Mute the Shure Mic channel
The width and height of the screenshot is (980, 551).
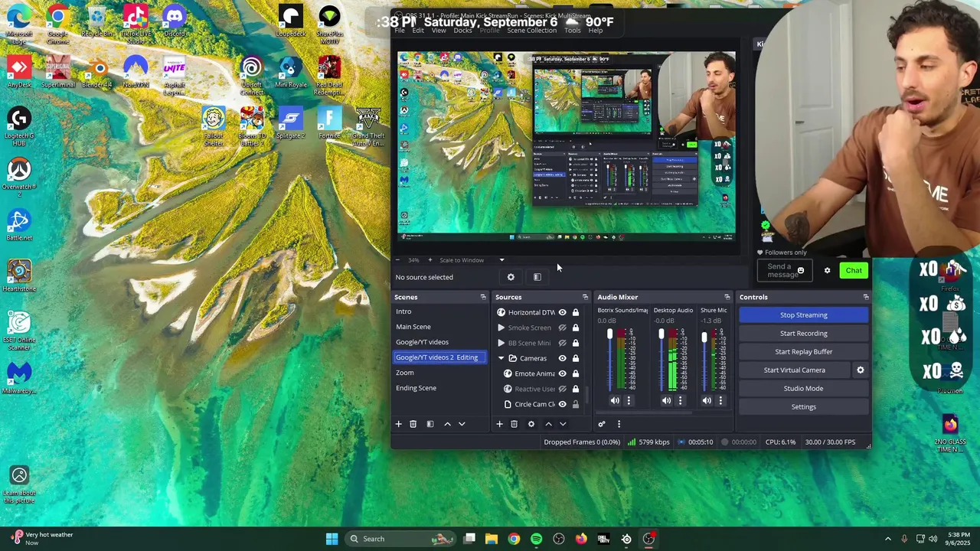[707, 400]
